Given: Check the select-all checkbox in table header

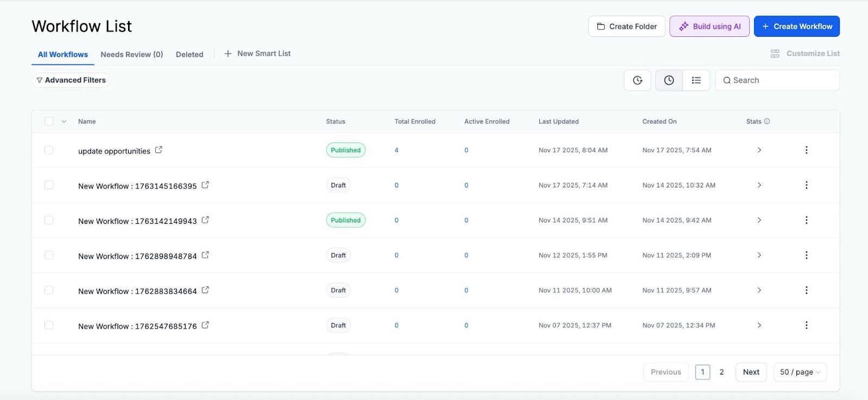Looking at the screenshot, I should tap(49, 121).
